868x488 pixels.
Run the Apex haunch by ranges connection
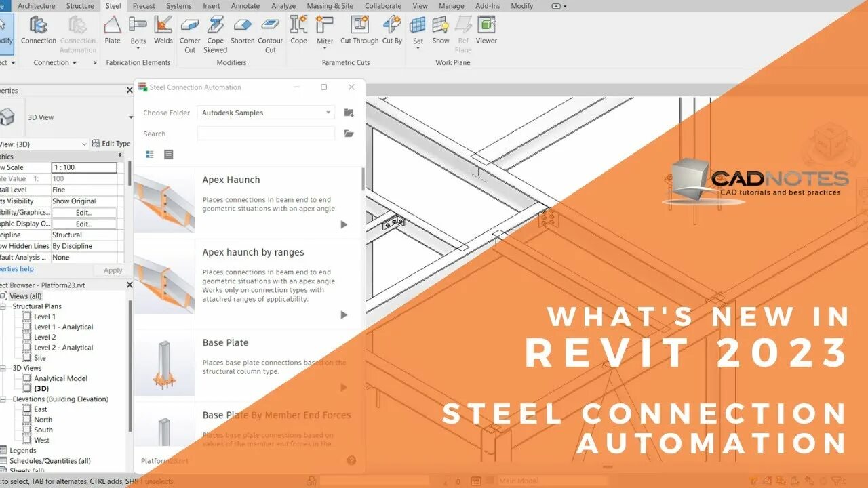344,314
